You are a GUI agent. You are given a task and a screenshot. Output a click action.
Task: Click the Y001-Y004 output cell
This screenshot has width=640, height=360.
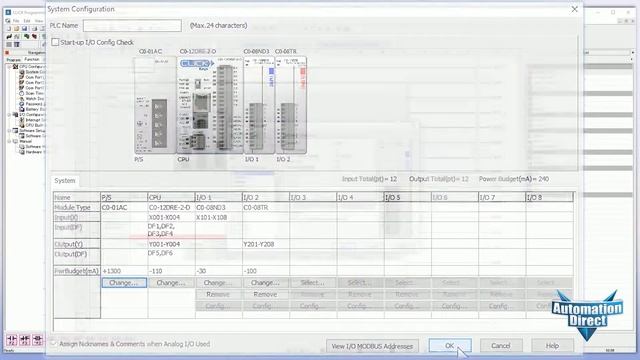171,244
